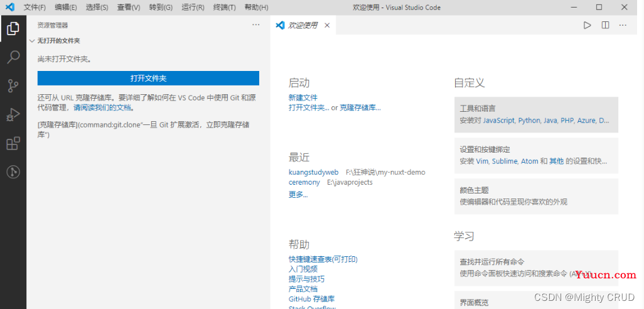Click Azure link in 工具和语言
This screenshot has height=309, width=644.
coord(586,121)
